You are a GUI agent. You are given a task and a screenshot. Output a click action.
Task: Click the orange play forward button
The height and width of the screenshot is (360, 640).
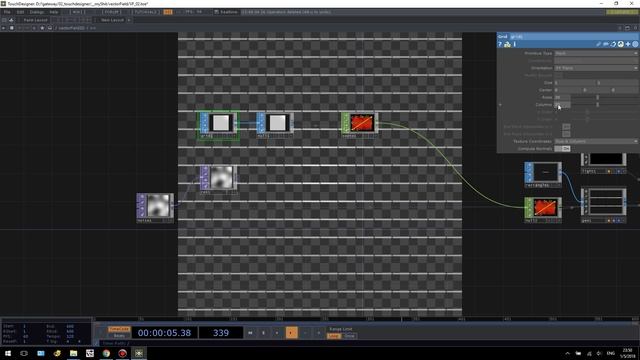291,333
